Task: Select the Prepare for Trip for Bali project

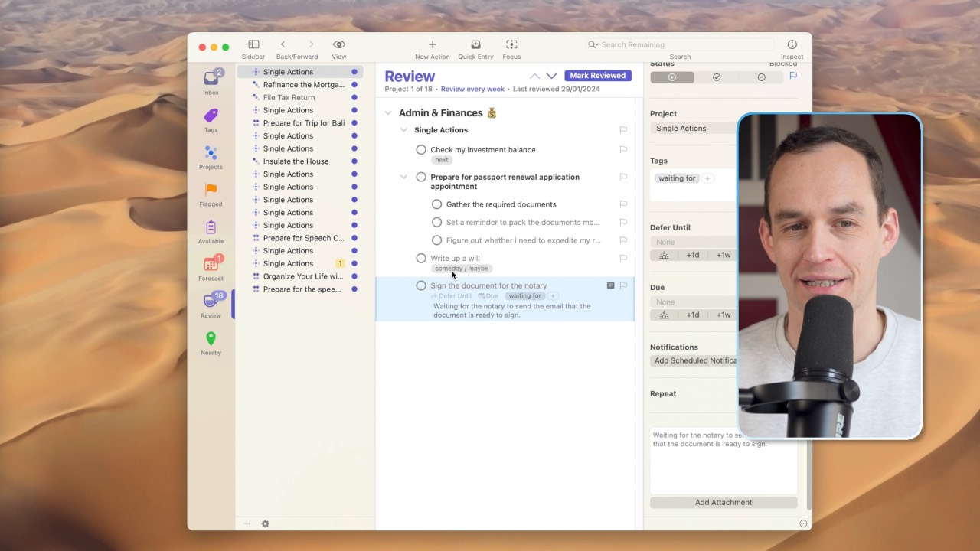Action: pos(305,123)
